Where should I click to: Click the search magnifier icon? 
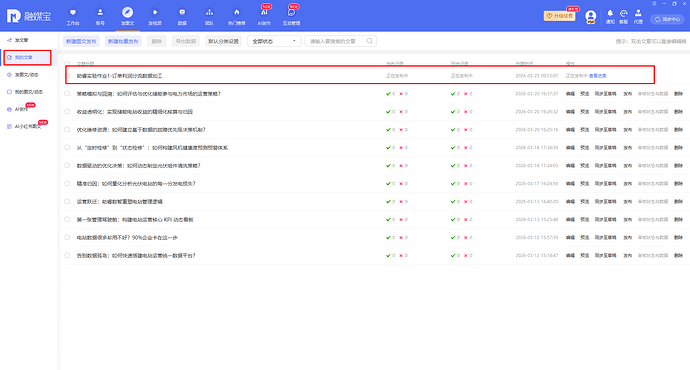(370, 41)
